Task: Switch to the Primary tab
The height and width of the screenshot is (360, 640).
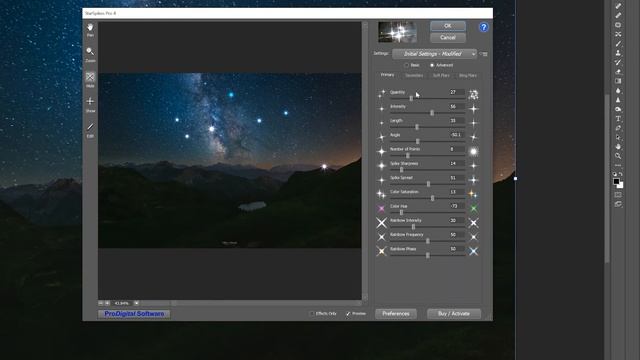Action: point(387,75)
